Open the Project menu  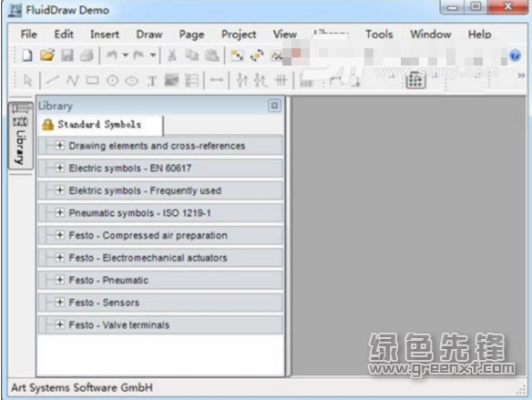(239, 35)
